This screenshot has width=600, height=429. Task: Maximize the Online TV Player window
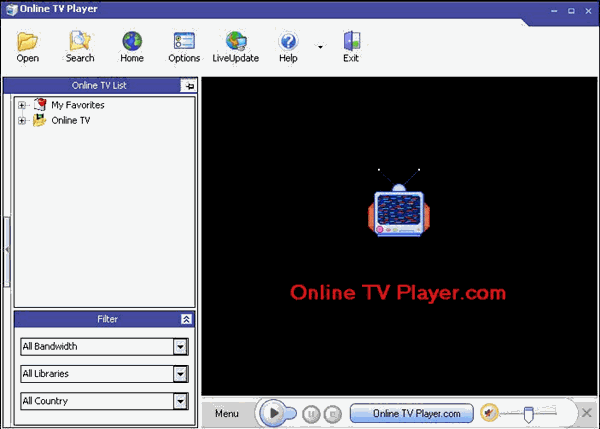coord(571,11)
